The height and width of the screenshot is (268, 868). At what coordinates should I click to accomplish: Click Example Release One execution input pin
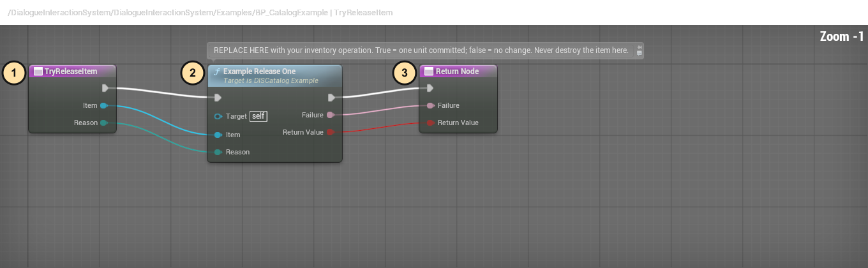tap(218, 98)
